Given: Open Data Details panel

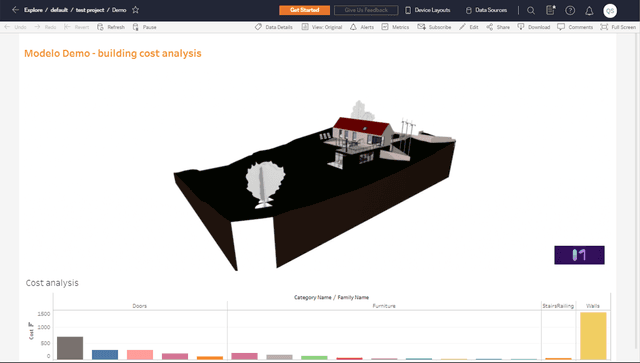Looking at the screenshot, I should pos(273,27).
